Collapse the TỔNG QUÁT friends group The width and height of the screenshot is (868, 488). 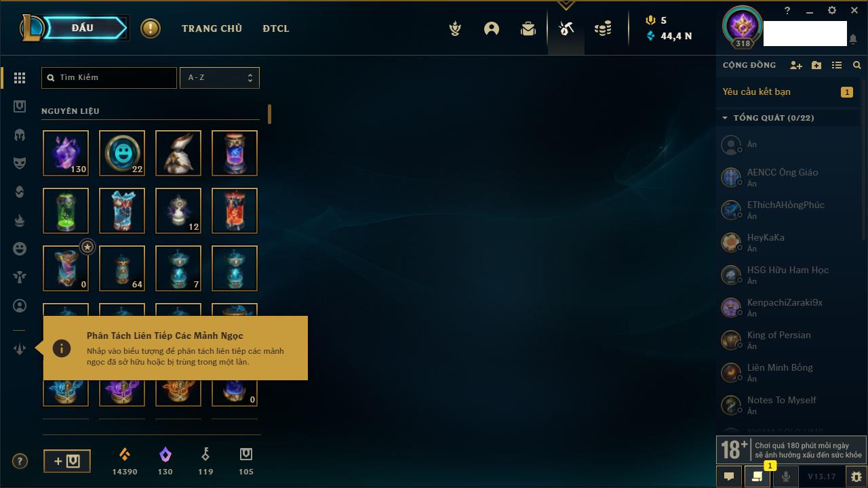tap(725, 118)
